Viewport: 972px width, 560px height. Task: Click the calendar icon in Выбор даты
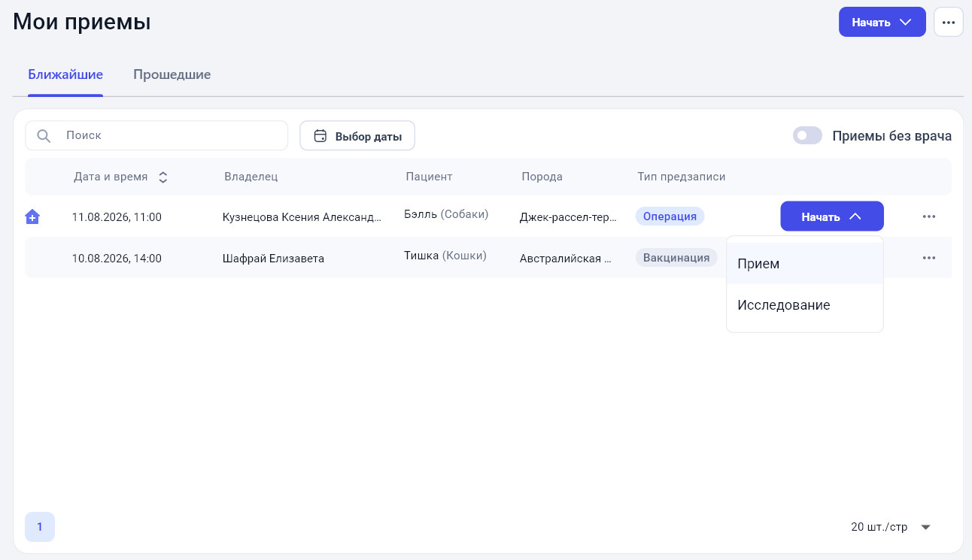(320, 136)
